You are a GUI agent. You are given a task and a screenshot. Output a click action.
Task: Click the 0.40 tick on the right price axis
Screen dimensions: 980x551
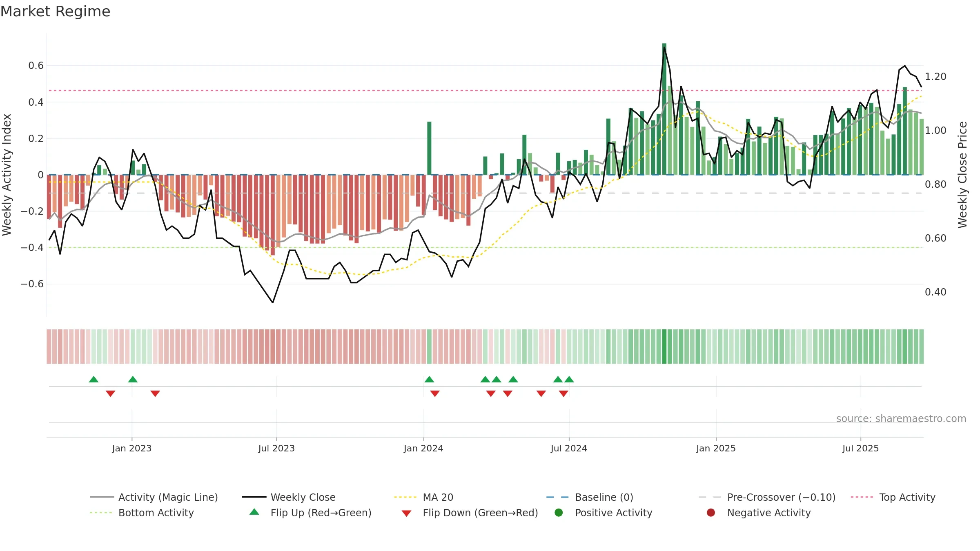(935, 292)
